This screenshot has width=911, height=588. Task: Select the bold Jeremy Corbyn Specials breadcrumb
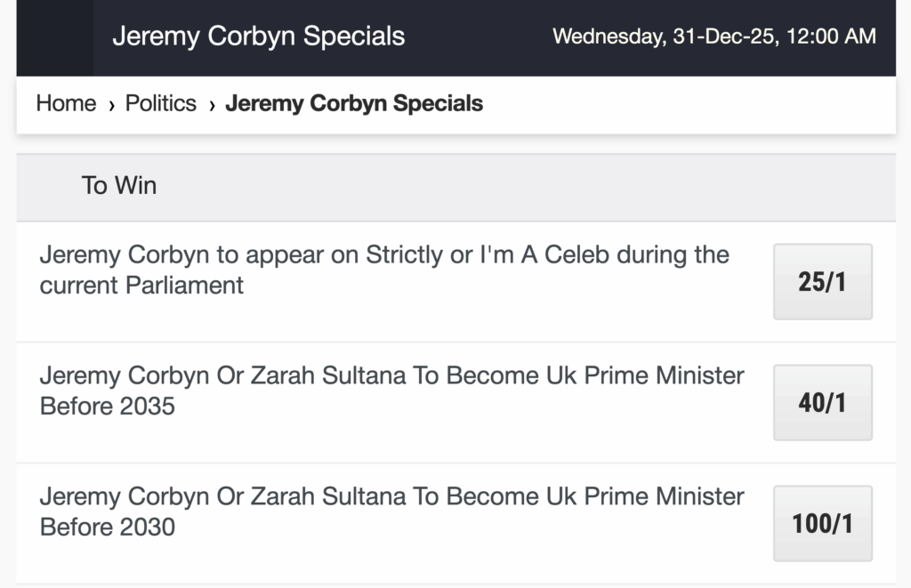pyautogui.click(x=354, y=103)
